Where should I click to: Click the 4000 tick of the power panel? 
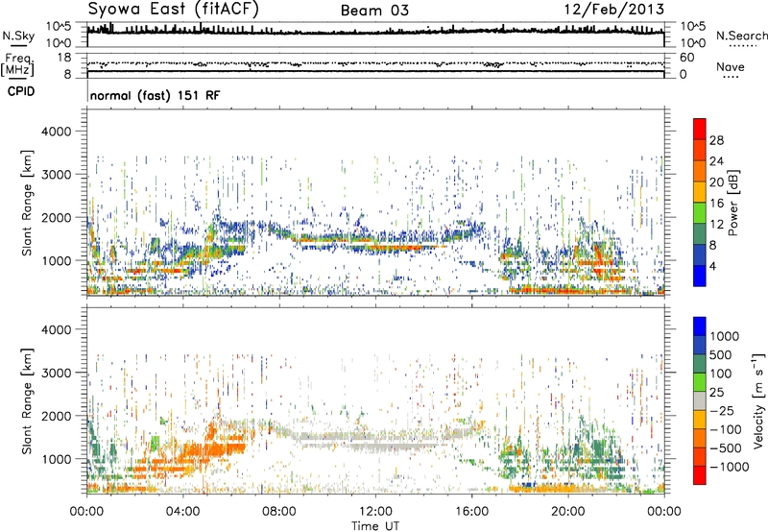coord(57,132)
